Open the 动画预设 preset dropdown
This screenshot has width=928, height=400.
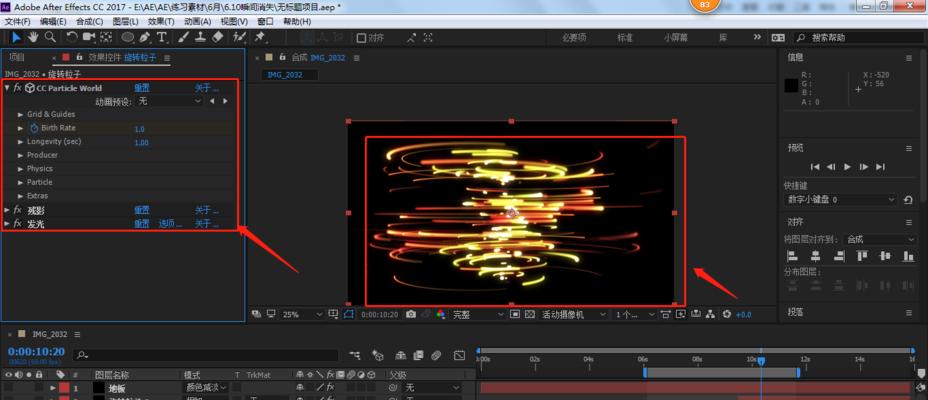click(x=170, y=101)
